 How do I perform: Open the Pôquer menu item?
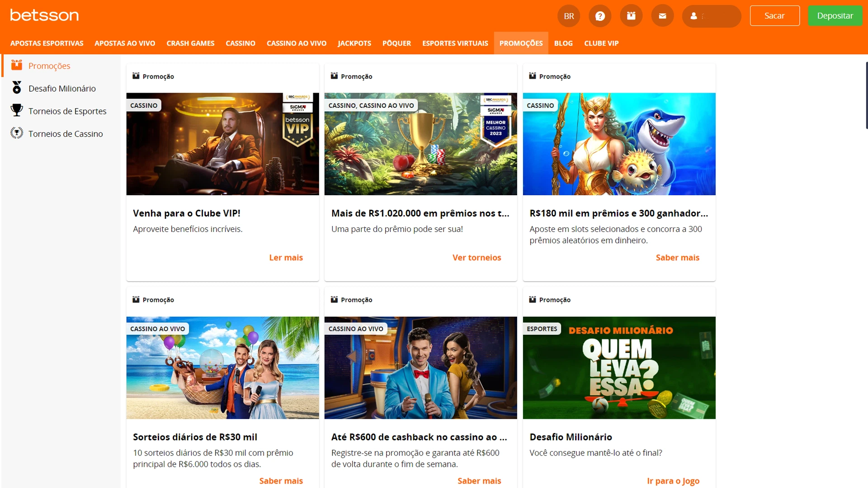click(x=396, y=43)
